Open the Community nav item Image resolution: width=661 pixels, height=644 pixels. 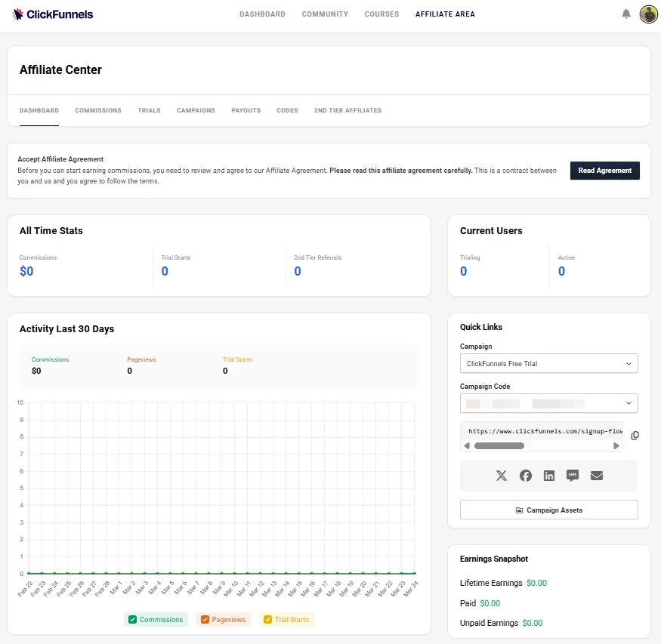pyautogui.click(x=325, y=14)
